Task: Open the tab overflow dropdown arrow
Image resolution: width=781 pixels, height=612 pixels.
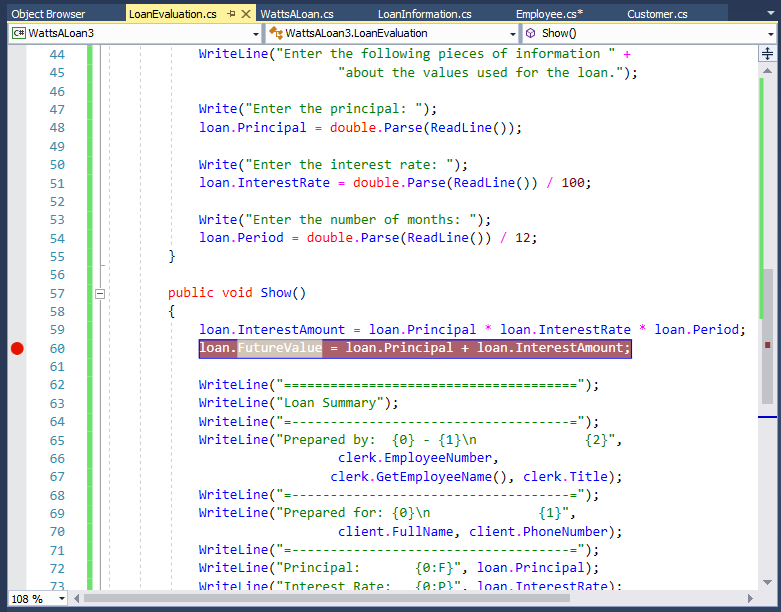Action: coord(771,13)
